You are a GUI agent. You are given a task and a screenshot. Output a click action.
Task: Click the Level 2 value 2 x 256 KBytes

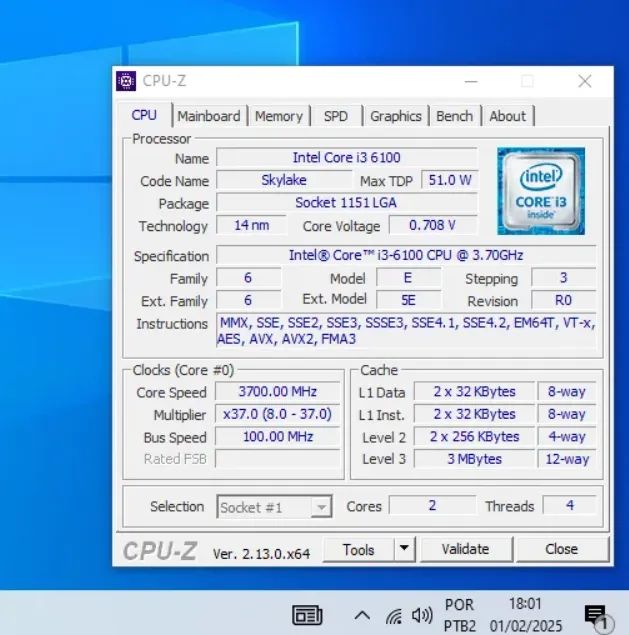click(x=474, y=437)
